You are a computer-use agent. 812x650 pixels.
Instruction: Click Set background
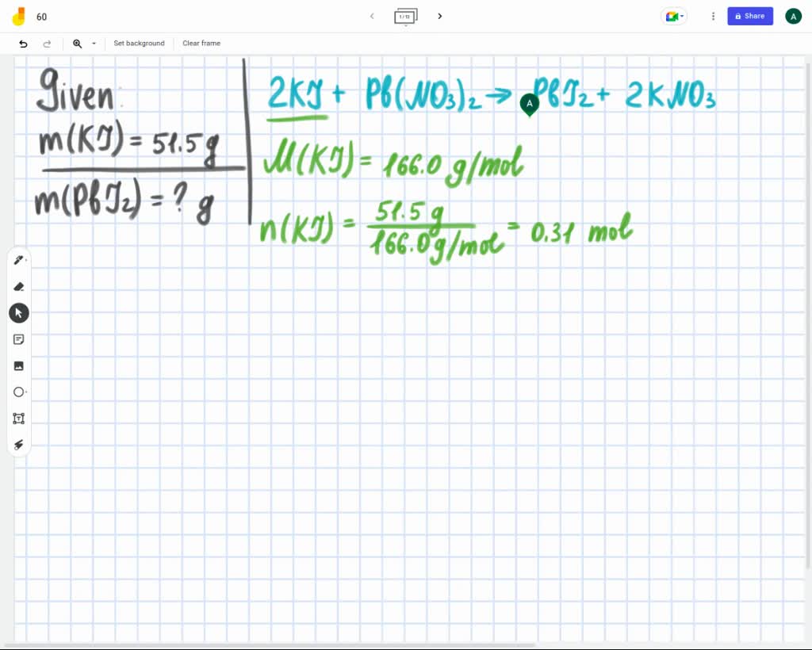(x=139, y=44)
